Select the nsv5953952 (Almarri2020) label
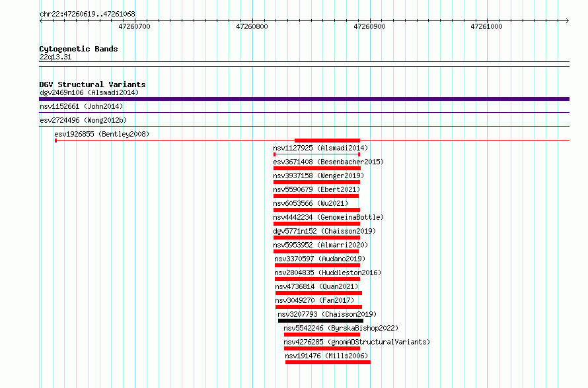The width and height of the screenshot is (588, 388). [320, 245]
